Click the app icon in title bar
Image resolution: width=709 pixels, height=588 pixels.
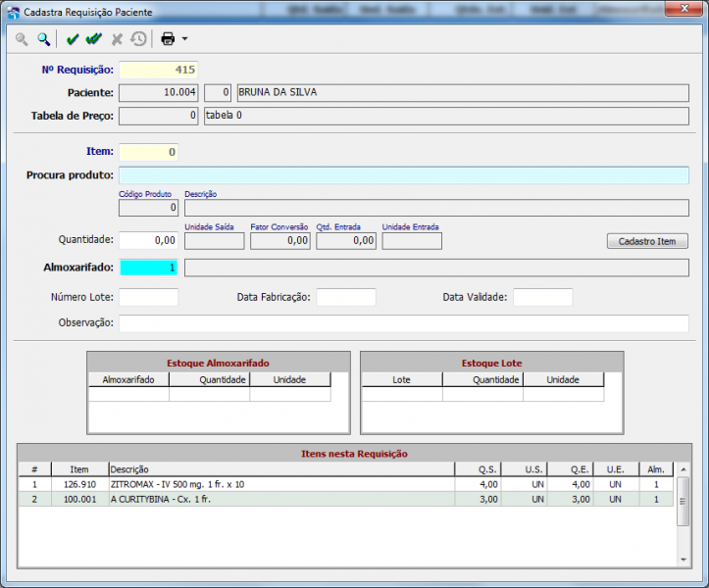click(x=14, y=12)
